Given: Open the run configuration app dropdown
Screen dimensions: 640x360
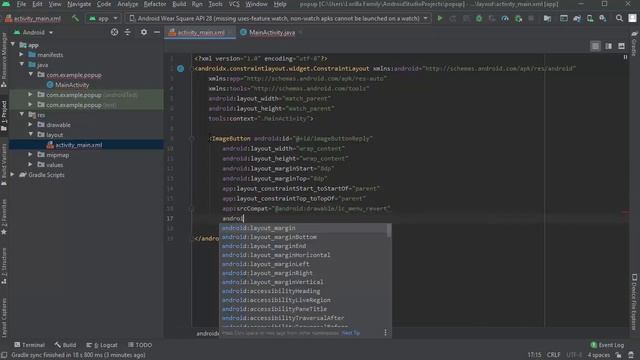Looking at the screenshot, I should pyautogui.click(x=103, y=18).
